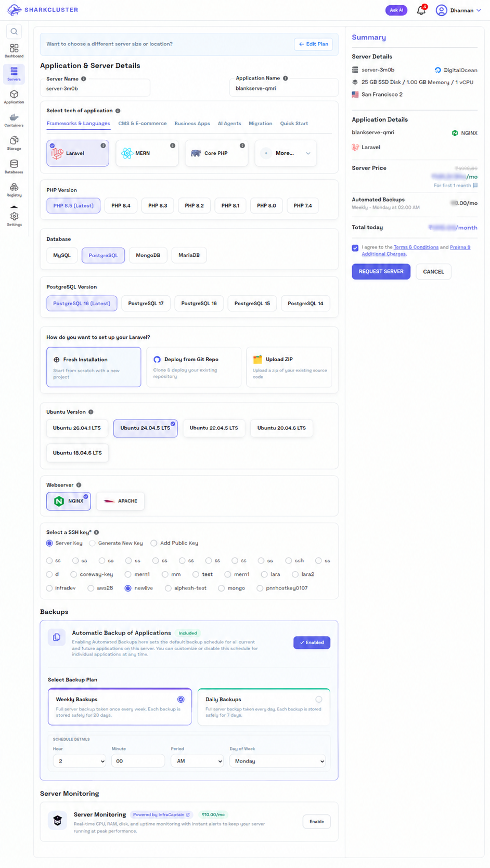Open Terms & Conditions link

coord(416,247)
